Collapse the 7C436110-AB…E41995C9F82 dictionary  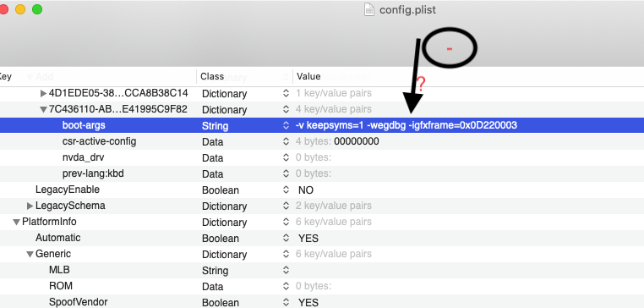pos(44,110)
